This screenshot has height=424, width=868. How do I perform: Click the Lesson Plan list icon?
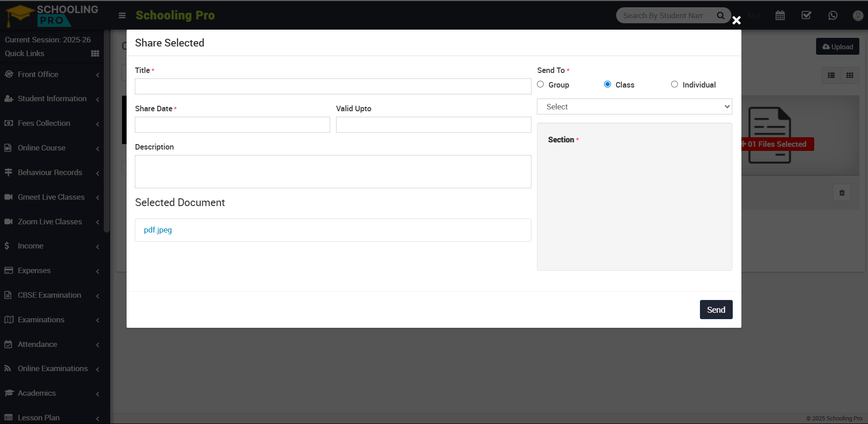click(x=9, y=418)
